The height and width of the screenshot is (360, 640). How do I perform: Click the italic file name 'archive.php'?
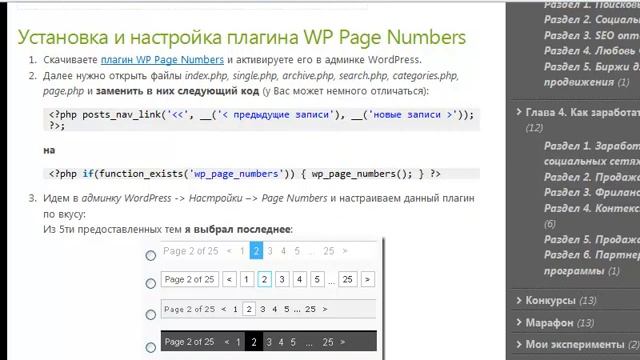click(x=308, y=76)
